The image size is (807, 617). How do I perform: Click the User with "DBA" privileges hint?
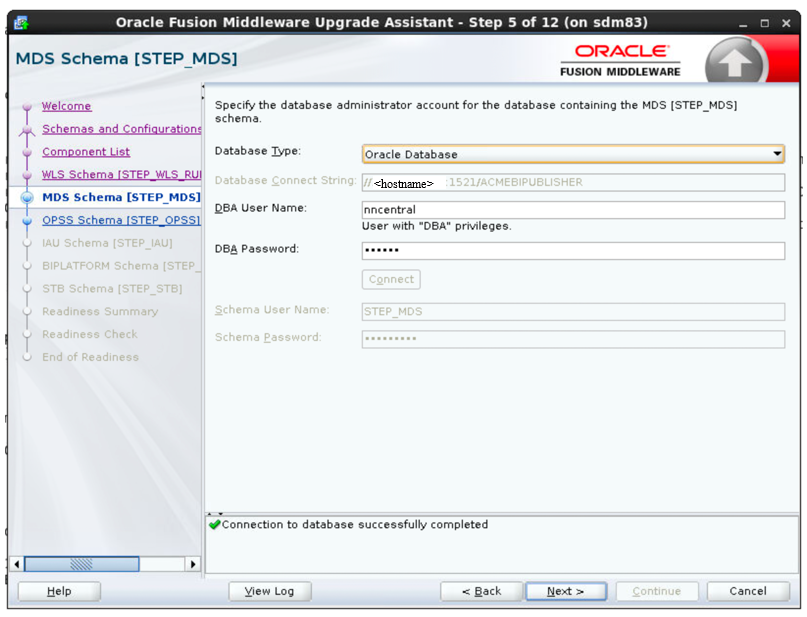point(436,226)
